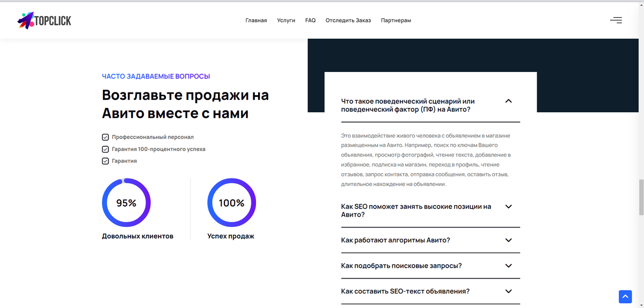This screenshot has height=308, width=644.
Task: Click the Довольных клиентов caption
Action: (137, 236)
